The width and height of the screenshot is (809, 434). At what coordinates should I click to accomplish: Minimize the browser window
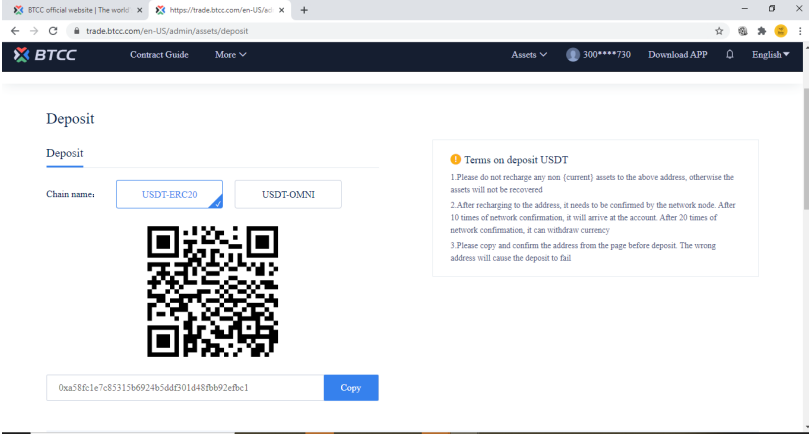click(x=745, y=9)
